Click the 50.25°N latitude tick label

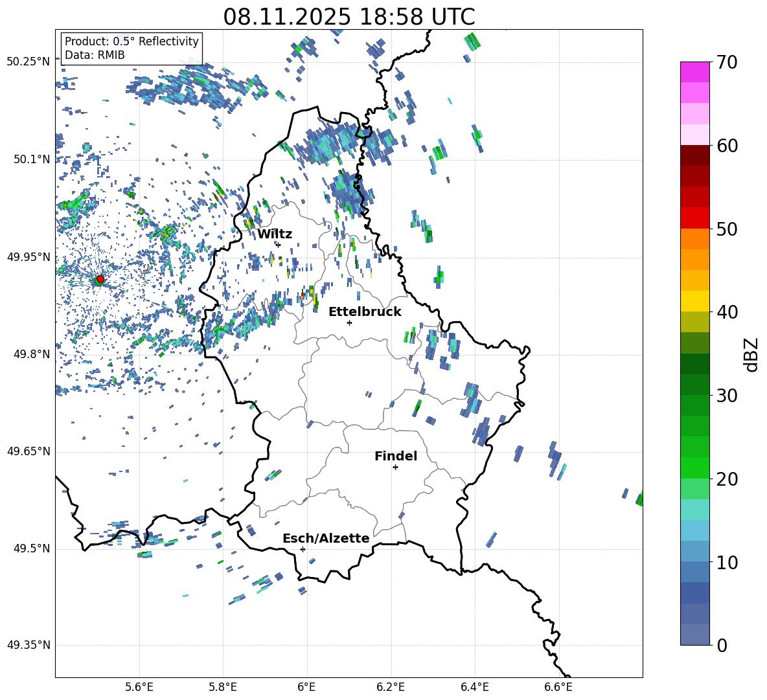pos(29,62)
